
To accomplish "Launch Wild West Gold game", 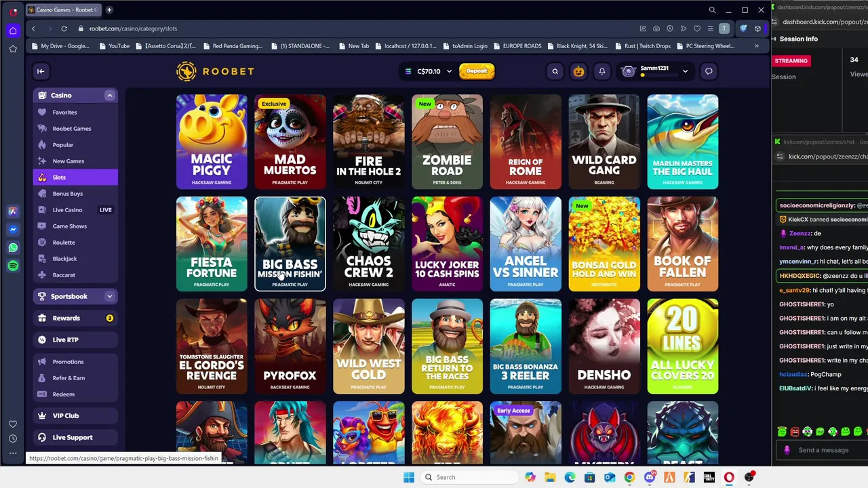I will coord(369,346).
